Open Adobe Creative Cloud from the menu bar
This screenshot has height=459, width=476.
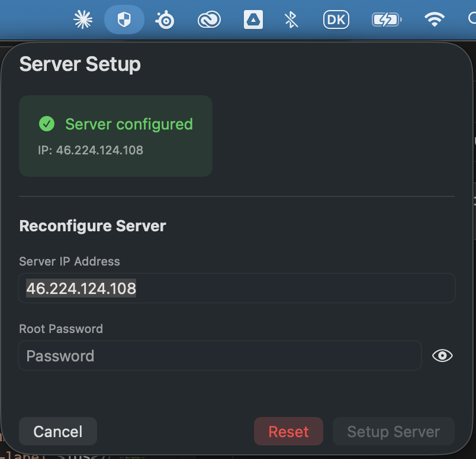(209, 19)
